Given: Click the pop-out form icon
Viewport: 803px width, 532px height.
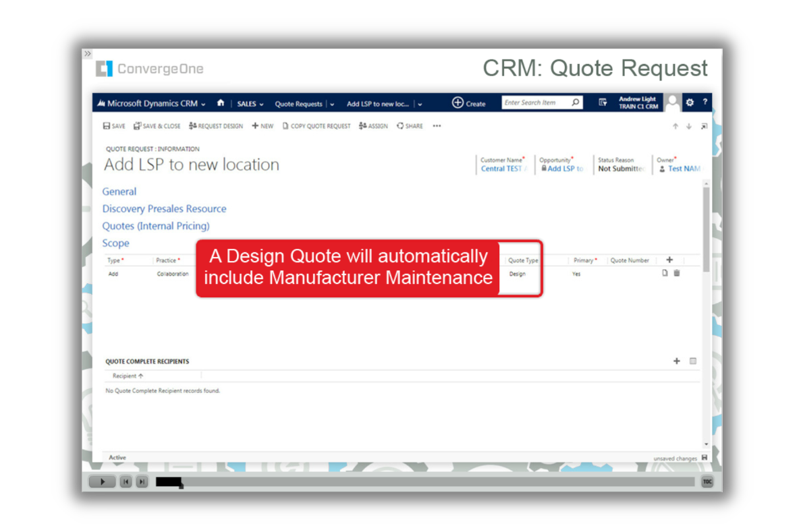Looking at the screenshot, I should (704, 126).
